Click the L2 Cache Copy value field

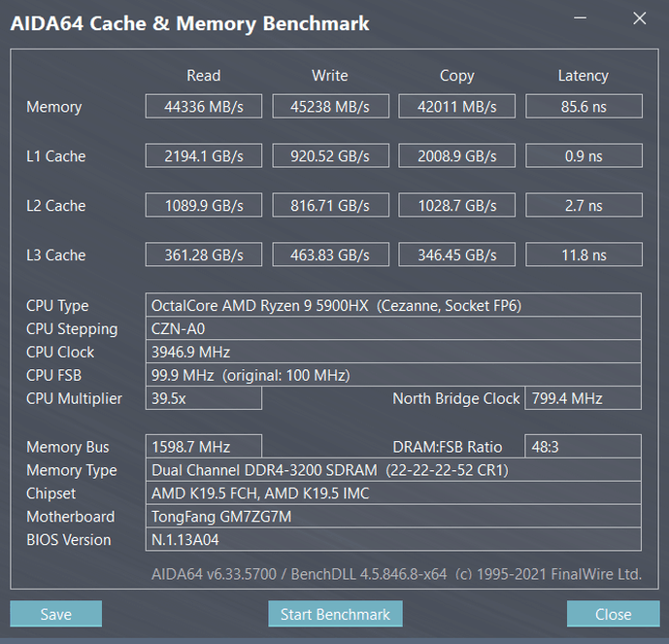point(456,206)
